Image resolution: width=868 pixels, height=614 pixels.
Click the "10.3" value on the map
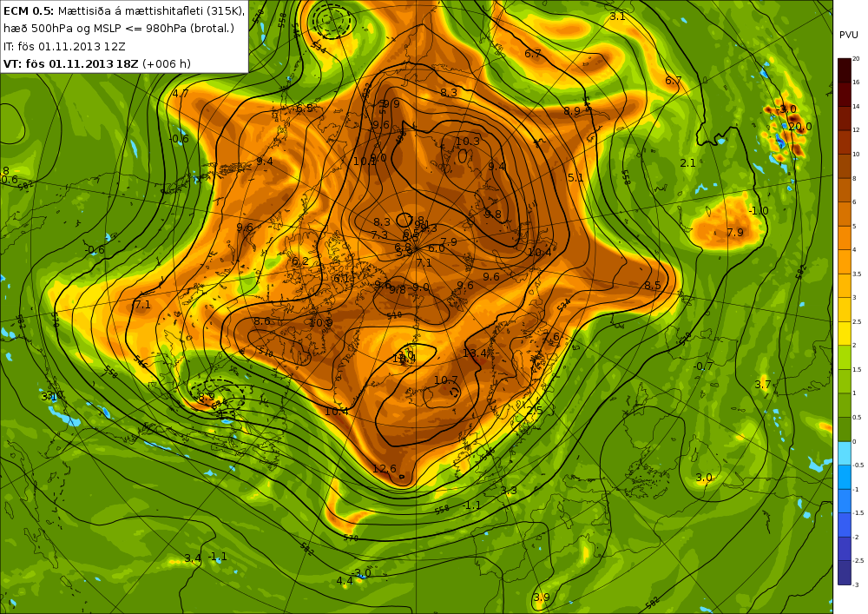tap(468, 142)
